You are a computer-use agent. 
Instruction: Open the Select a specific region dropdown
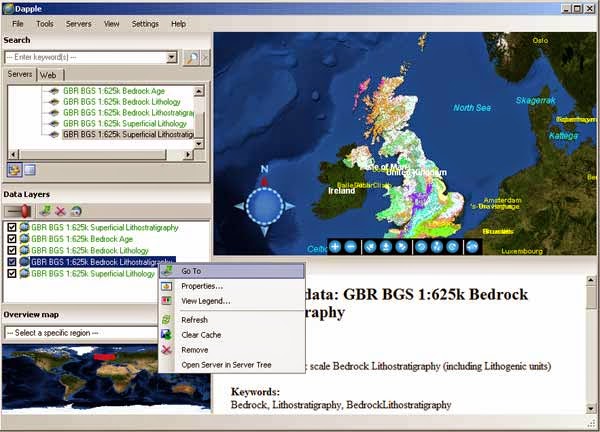(x=81, y=333)
